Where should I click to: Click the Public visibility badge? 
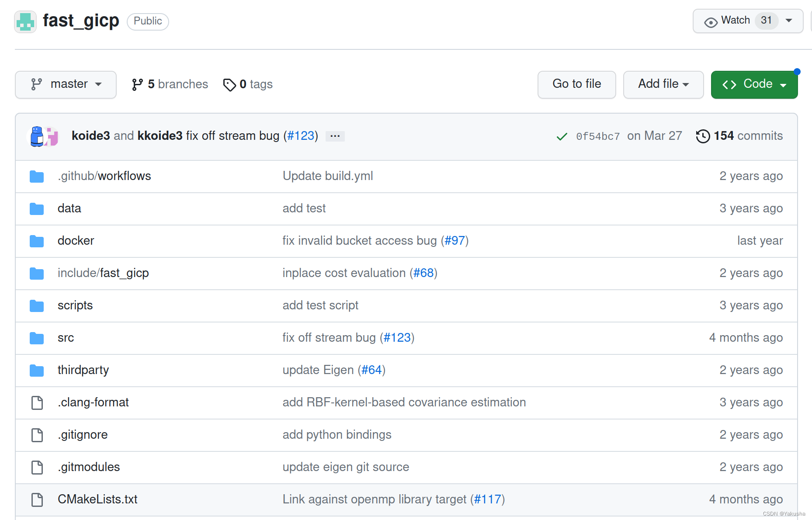(x=147, y=21)
